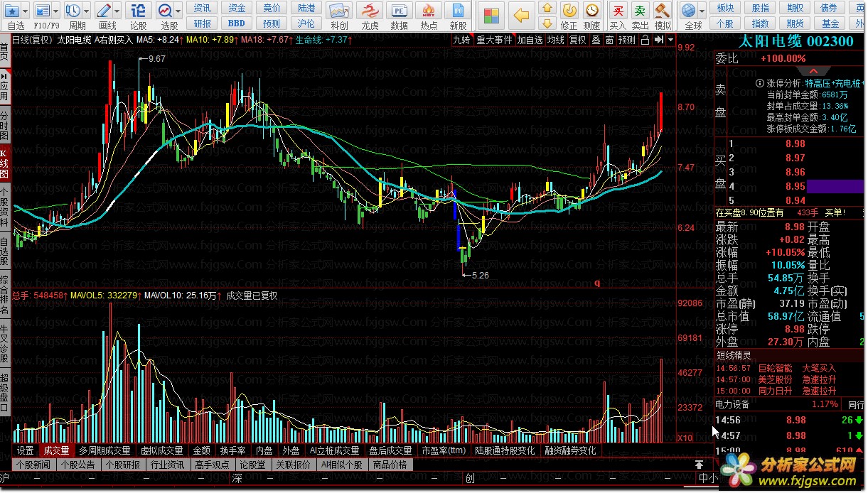Open the 科创 board icon

pos(339,11)
